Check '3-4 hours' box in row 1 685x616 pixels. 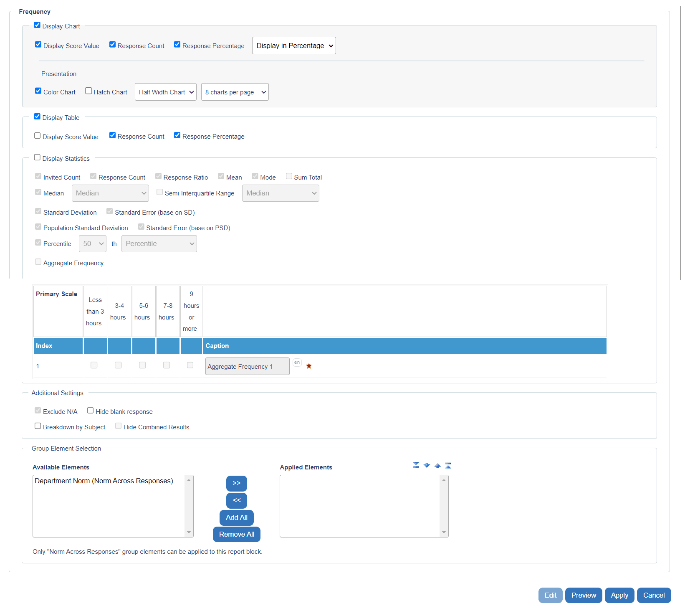coord(118,365)
